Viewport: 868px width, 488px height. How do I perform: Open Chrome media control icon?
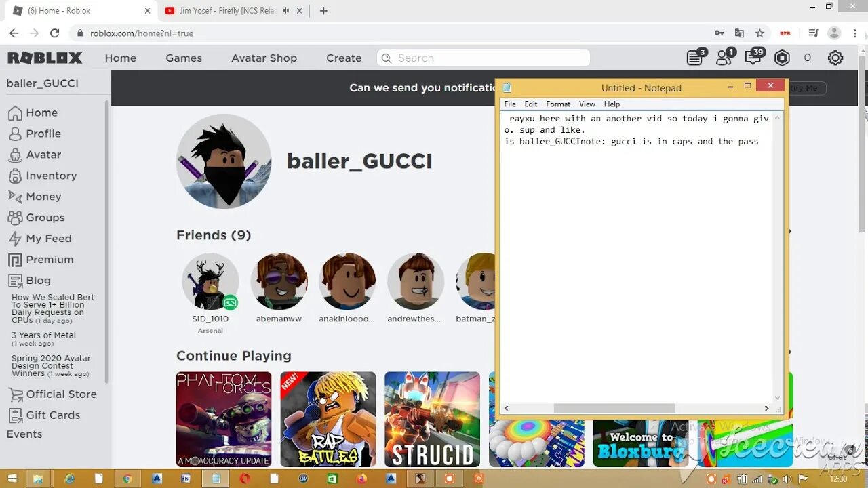(x=814, y=33)
